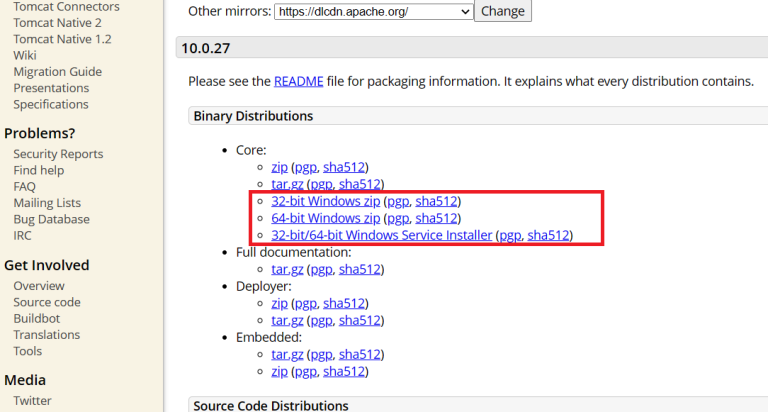Open sha512 for Deployer zip
768x412 pixels.
(x=344, y=303)
